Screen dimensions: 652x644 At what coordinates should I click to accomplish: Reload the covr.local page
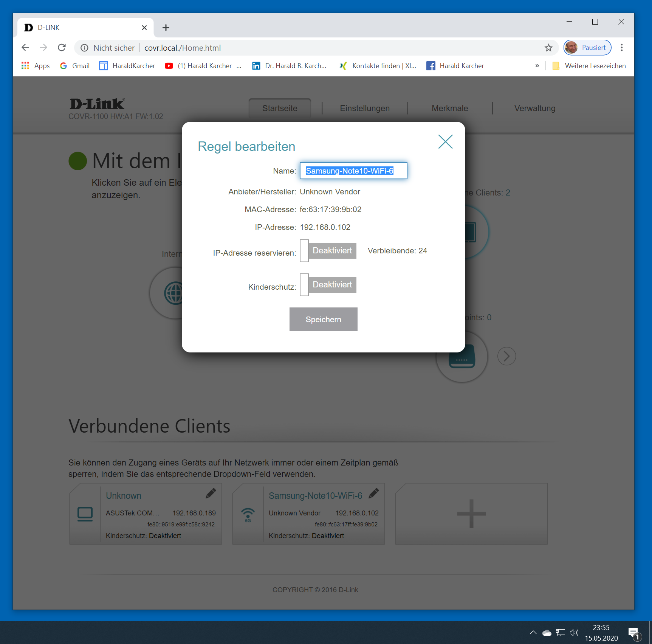(62, 48)
